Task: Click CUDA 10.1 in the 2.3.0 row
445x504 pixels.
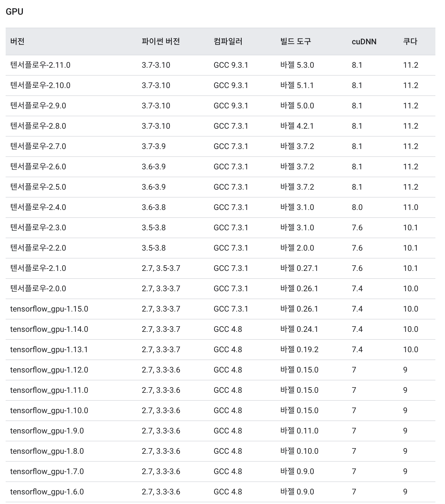Action: (411, 228)
